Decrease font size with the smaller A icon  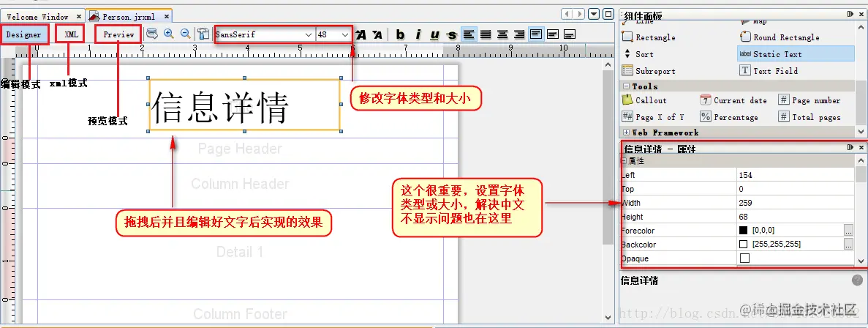coord(377,35)
